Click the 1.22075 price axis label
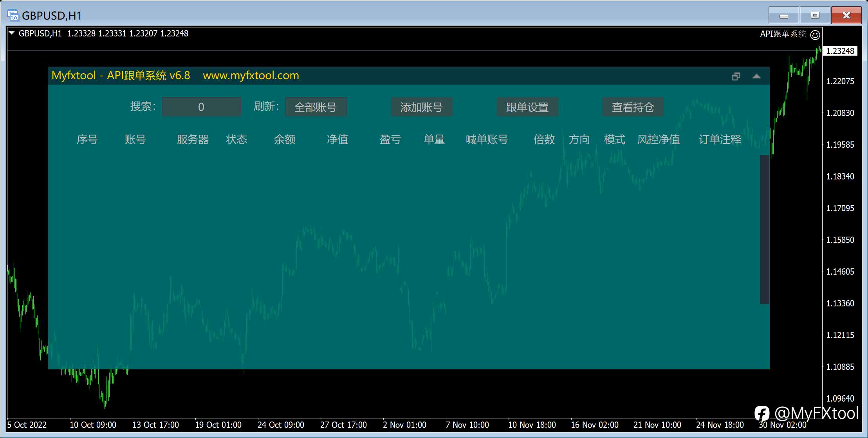868x438 pixels. pyautogui.click(x=840, y=81)
